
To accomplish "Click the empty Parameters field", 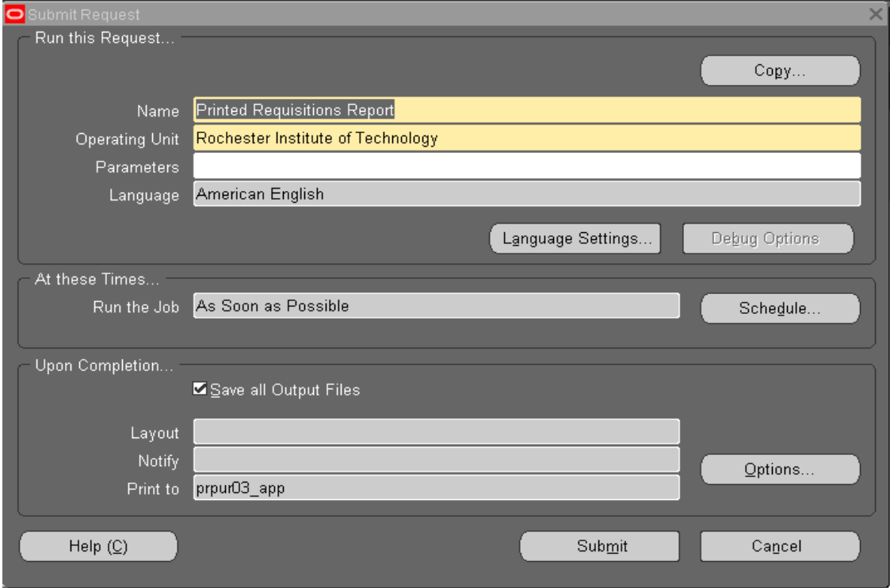I will [x=526, y=166].
